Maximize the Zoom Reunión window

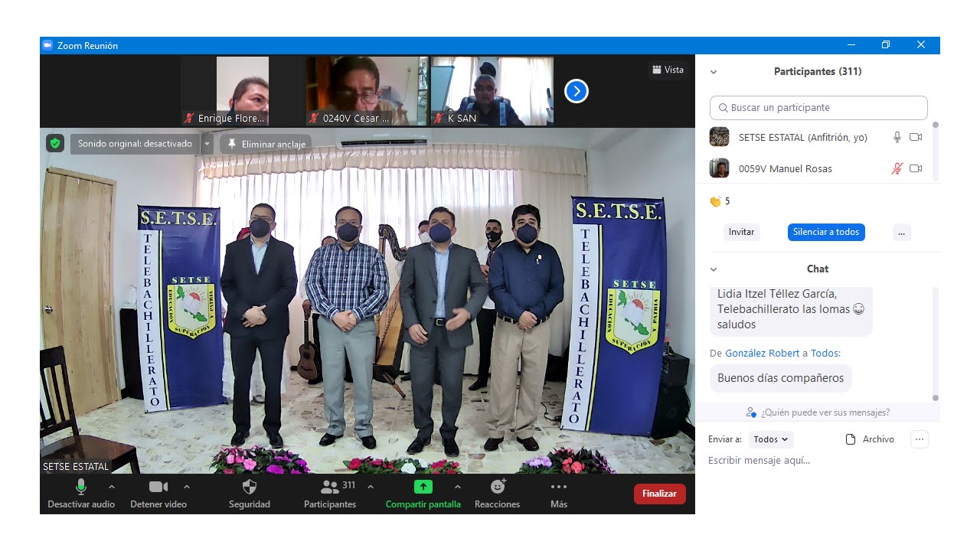click(886, 45)
